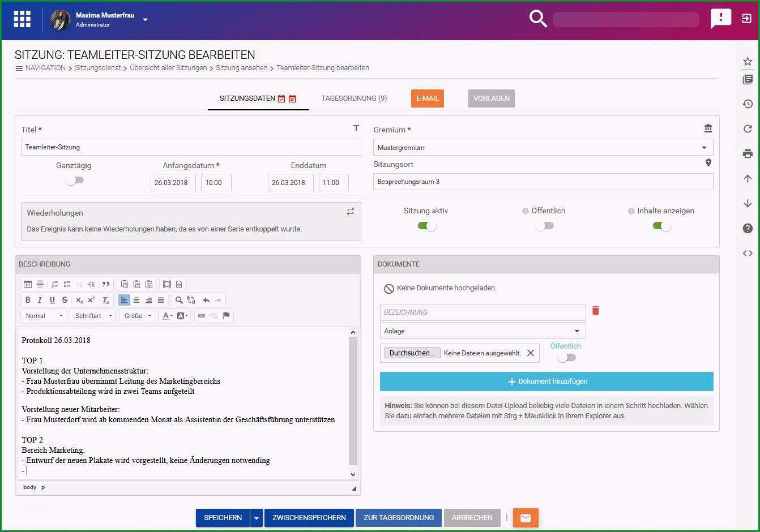Toggle the Öffentlich switch for the session
Screen dimensions: 760x532
click(x=544, y=226)
